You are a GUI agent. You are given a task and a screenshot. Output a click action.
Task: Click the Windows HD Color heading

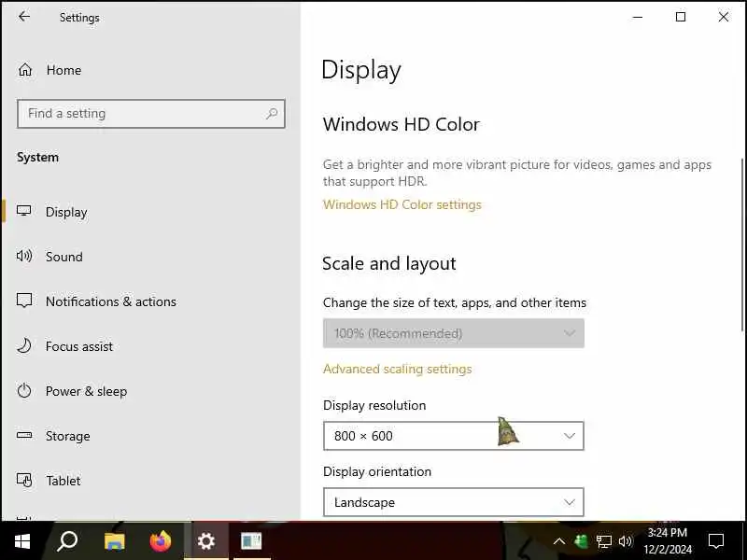(x=402, y=124)
